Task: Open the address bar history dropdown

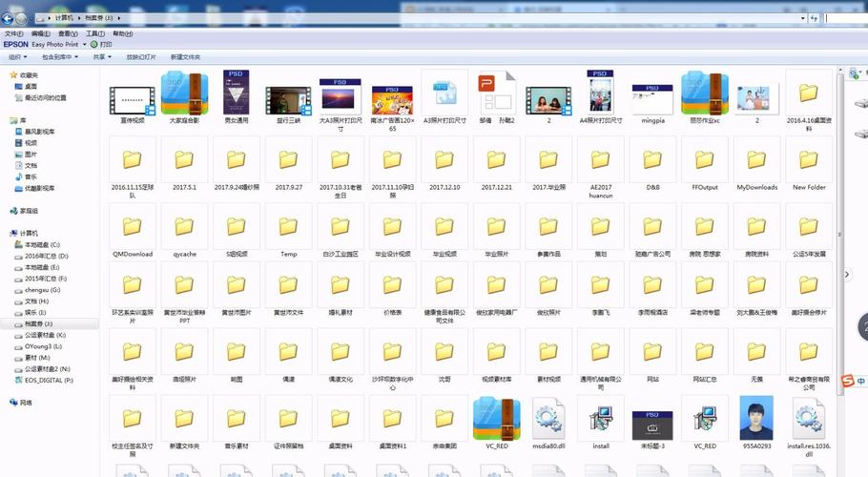Action: click(x=803, y=18)
